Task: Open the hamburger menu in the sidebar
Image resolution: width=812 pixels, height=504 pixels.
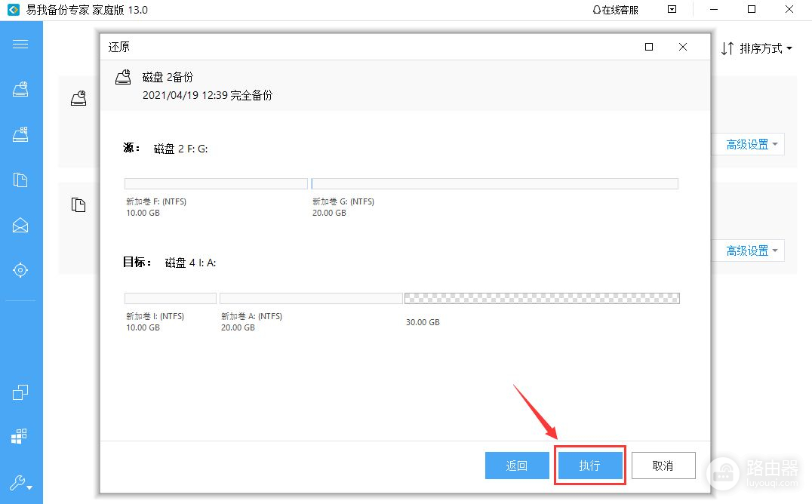Action: pyautogui.click(x=20, y=44)
